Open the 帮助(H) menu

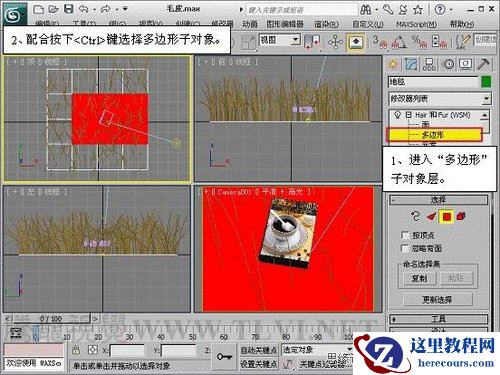[462, 24]
